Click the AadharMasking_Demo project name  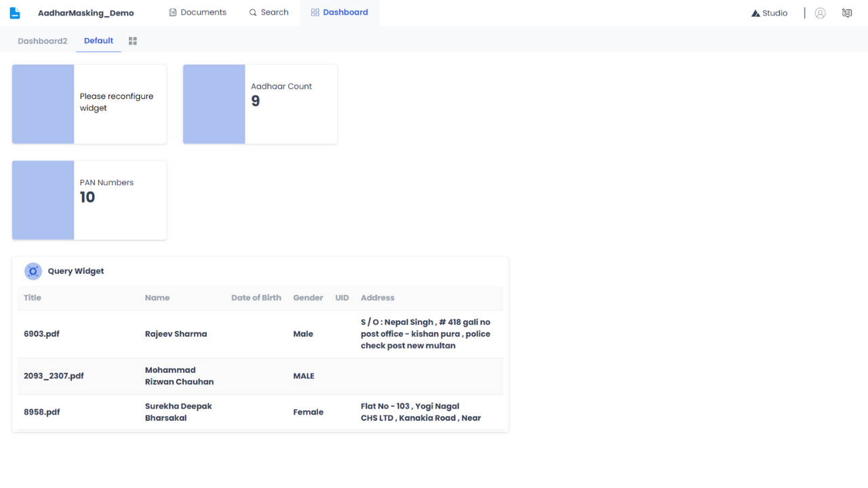[x=86, y=13]
